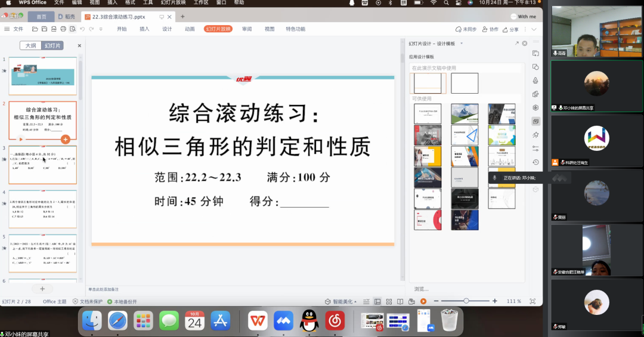Open the 稻壳 tab
Image resolution: width=644 pixels, height=337 pixels.
[x=67, y=17]
